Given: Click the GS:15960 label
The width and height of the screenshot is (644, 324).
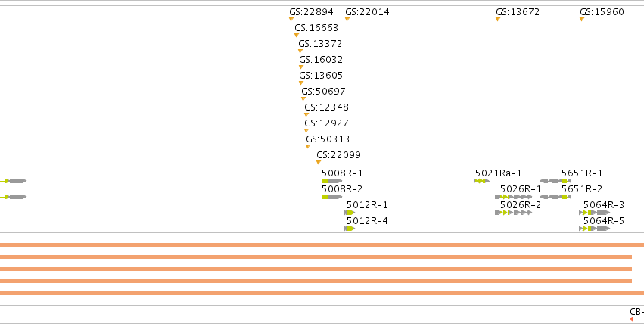Looking at the screenshot, I should point(602,12).
